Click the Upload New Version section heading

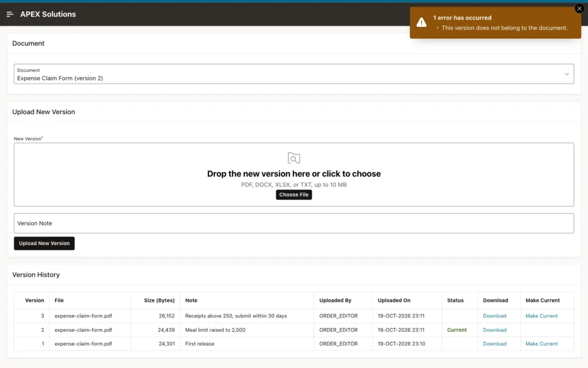(44, 112)
